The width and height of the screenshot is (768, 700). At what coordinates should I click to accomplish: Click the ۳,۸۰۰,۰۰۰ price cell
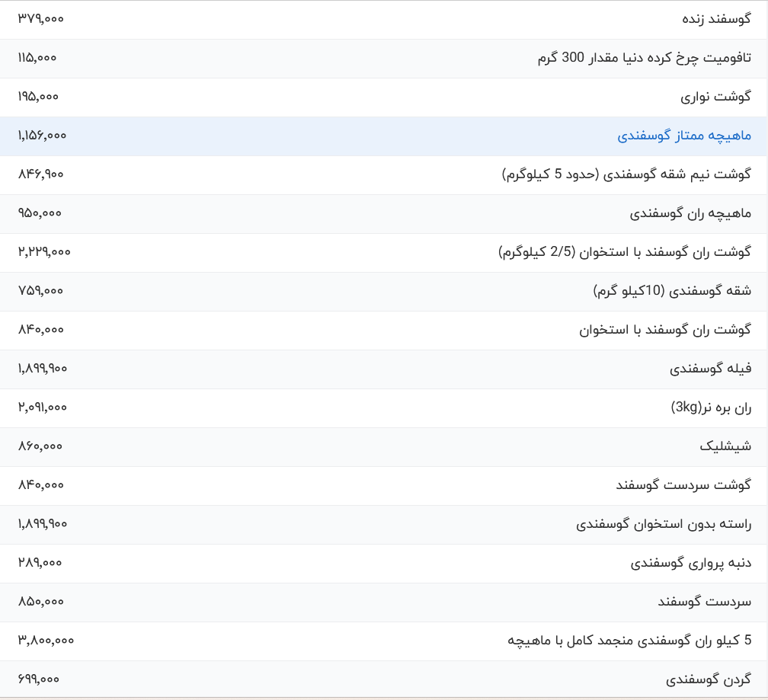coord(46,641)
